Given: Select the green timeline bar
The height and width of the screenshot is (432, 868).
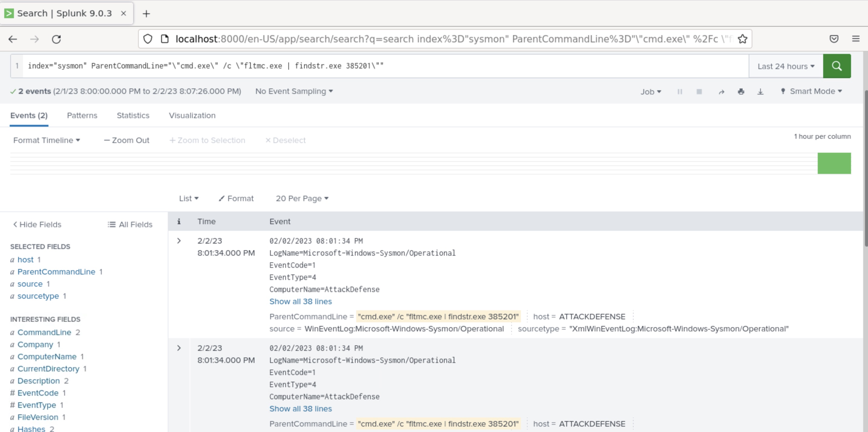Looking at the screenshot, I should pyautogui.click(x=834, y=163).
